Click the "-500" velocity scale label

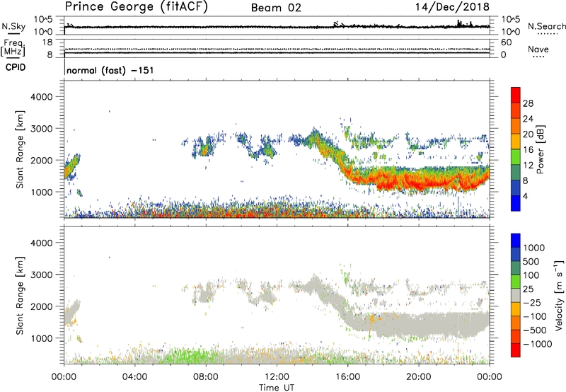(535, 330)
